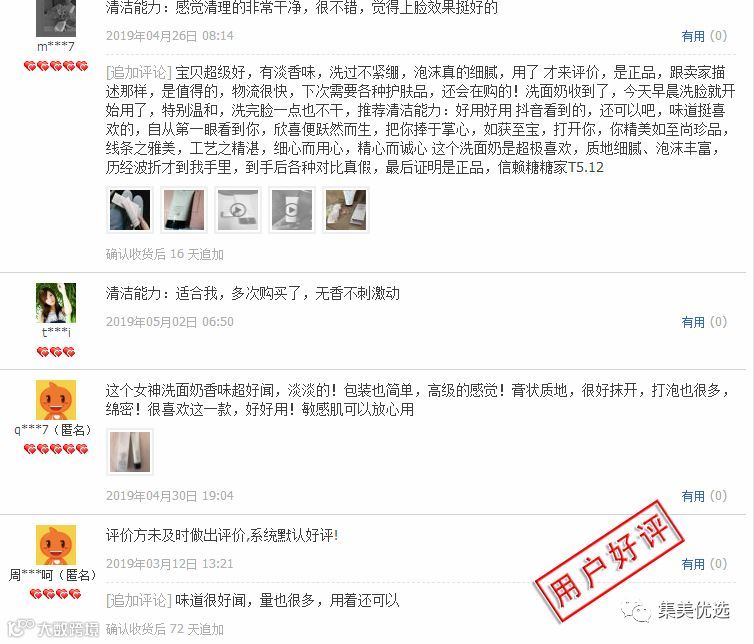Open last photo in follow-up review

coord(346,210)
